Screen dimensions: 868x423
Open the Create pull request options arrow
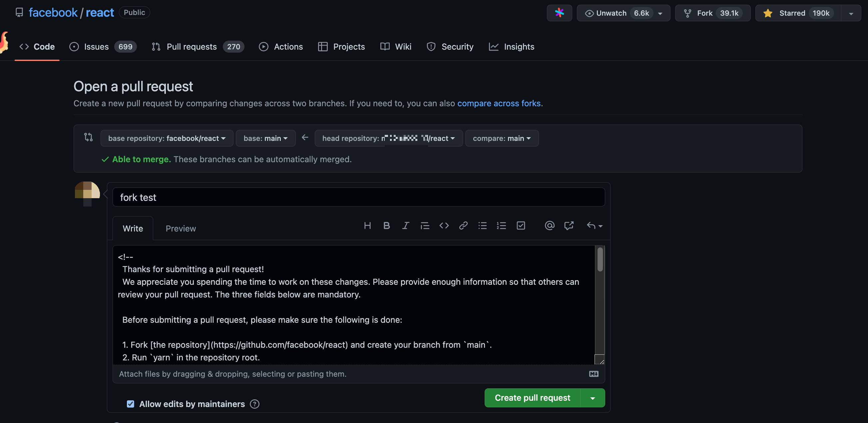click(x=592, y=398)
